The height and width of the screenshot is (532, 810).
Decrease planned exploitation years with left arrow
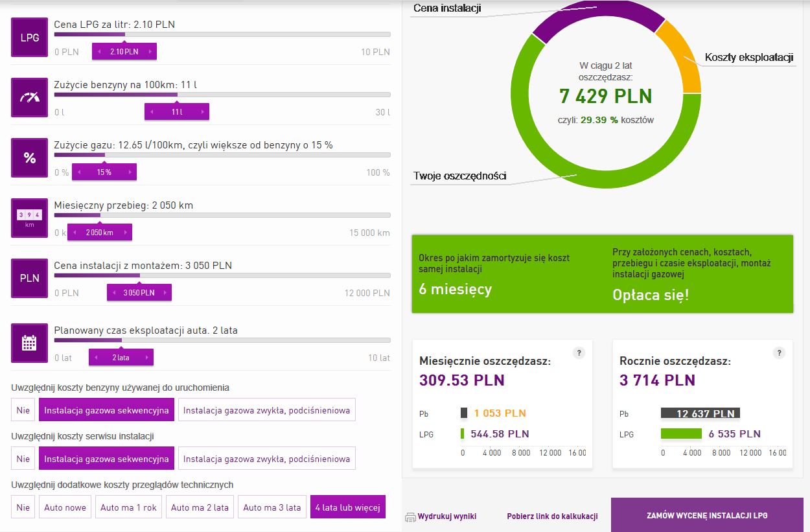[96, 358]
